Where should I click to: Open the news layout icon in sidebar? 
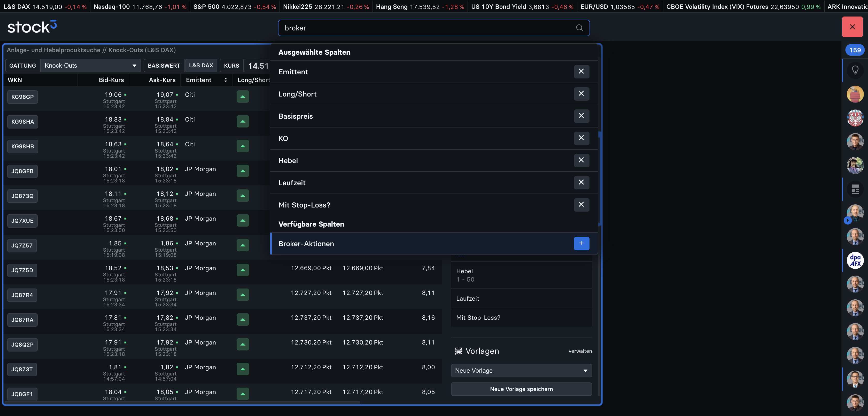855,189
